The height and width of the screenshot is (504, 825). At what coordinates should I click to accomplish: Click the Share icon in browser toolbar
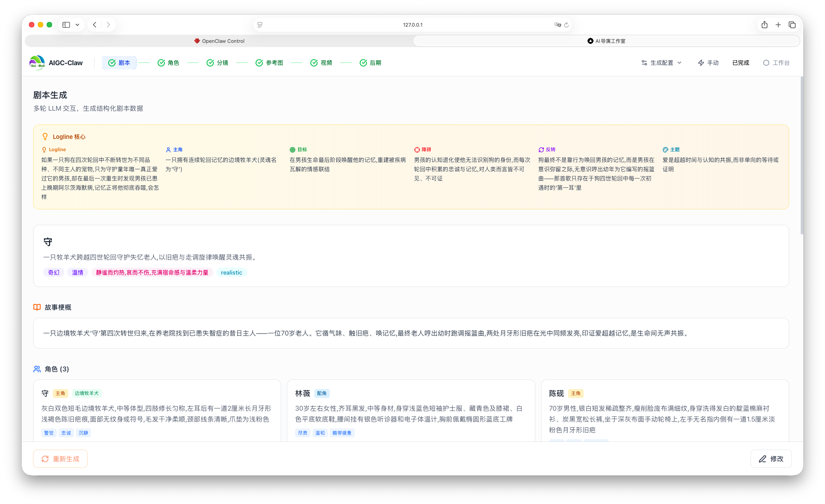point(764,25)
